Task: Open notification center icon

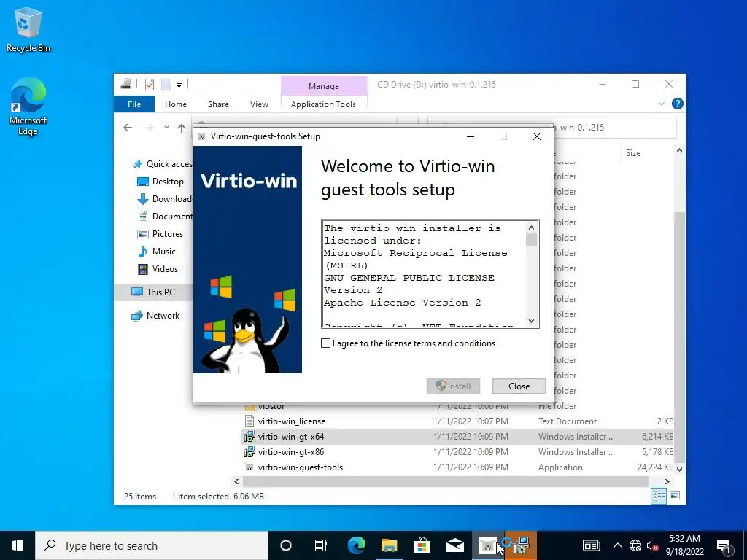Action: point(724,545)
